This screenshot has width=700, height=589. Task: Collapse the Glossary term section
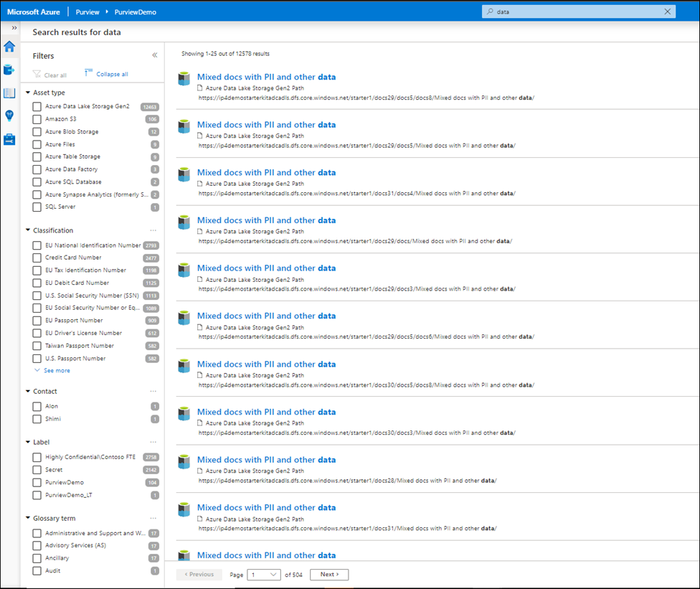click(28, 518)
